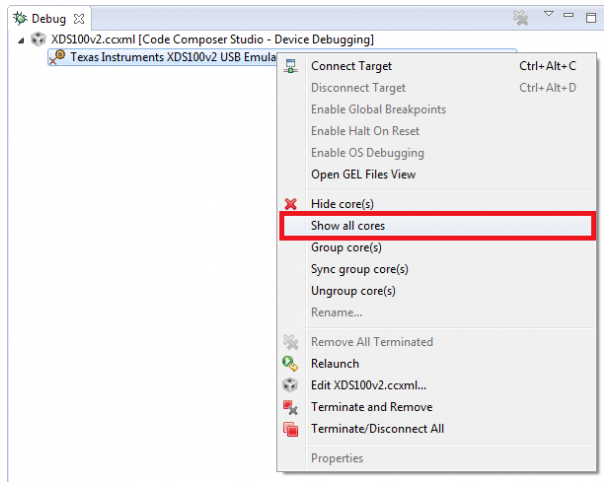The image size is (604, 483).
Task: Select Remove All Terminated menu entry
Action: [x=438, y=342]
